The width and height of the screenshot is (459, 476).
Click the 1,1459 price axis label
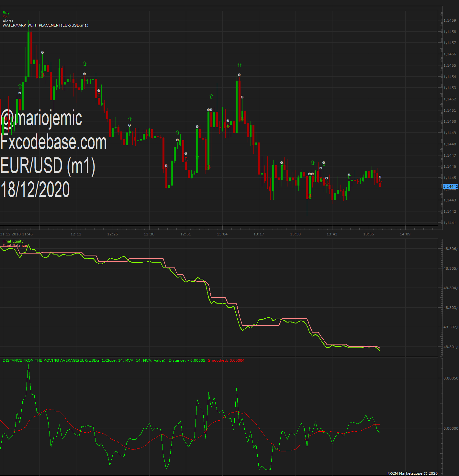pyautogui.click(x=450, y=20)
